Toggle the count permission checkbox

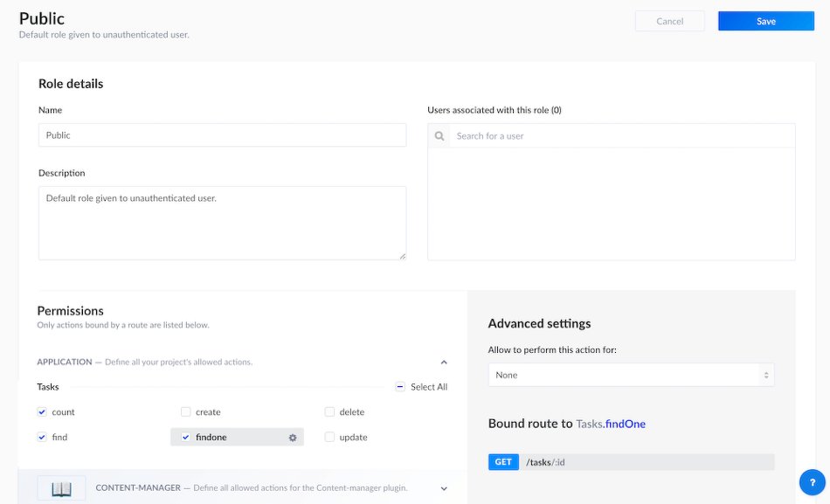[x=42, y=412]
